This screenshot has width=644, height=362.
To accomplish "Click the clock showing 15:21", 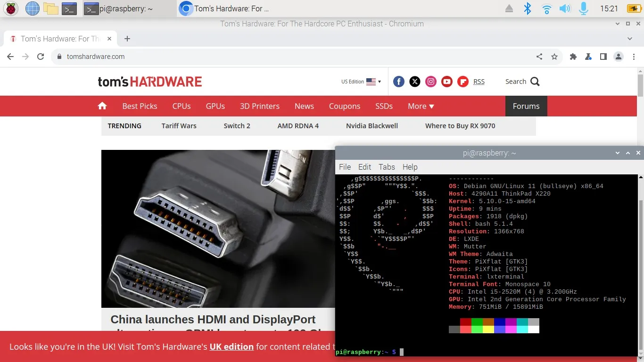I will (609, 8).
